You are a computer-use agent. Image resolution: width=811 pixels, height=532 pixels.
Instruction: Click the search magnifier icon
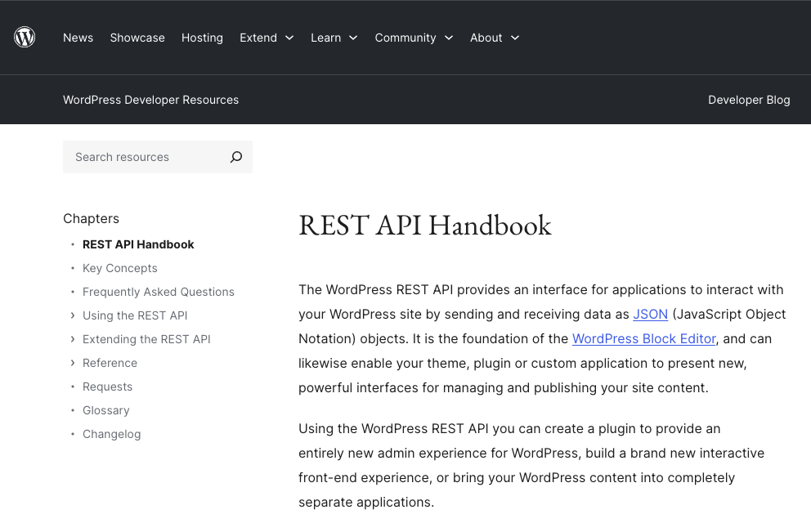click(236, 157)
